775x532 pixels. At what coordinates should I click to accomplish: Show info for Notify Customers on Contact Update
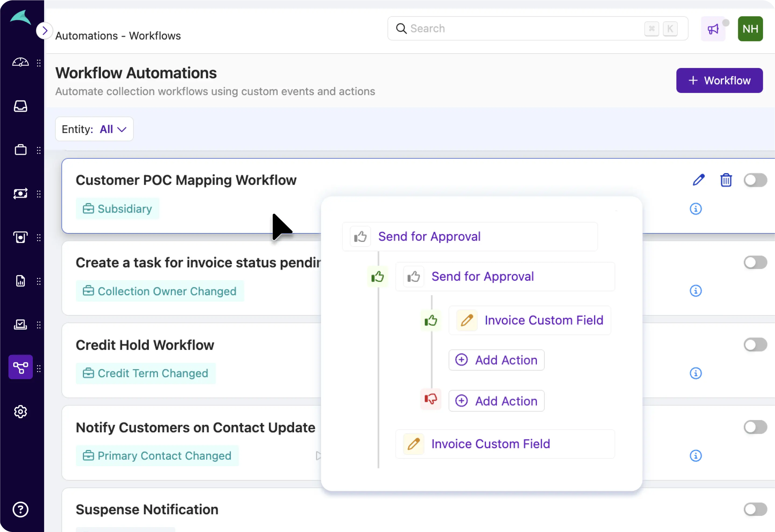point(696,456)
